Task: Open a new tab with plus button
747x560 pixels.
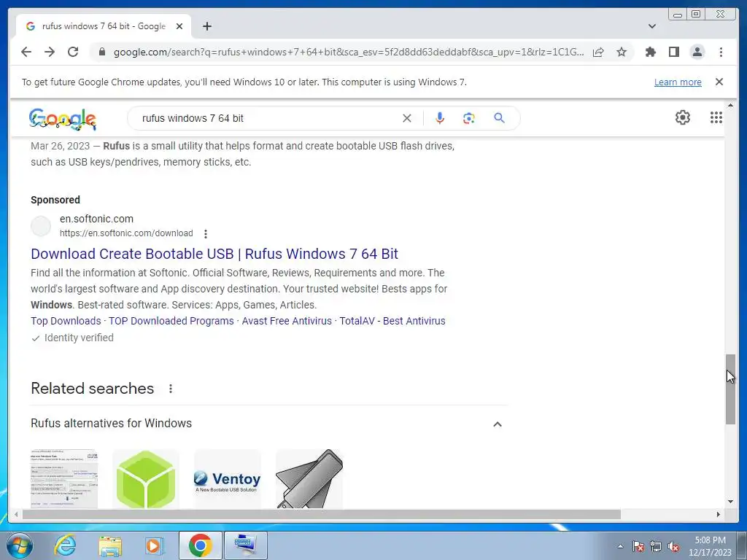Action: (206, 26)
